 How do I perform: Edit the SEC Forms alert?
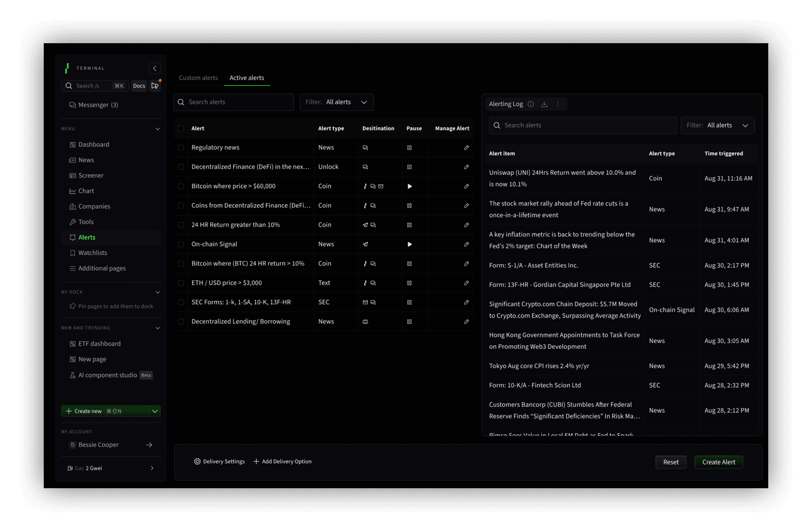click(466, 302)
